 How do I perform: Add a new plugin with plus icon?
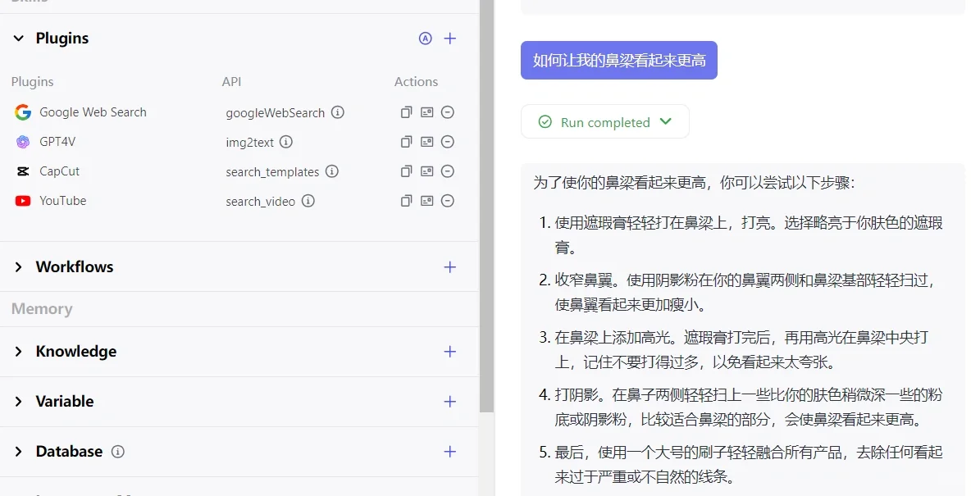(x=450, y=39)
